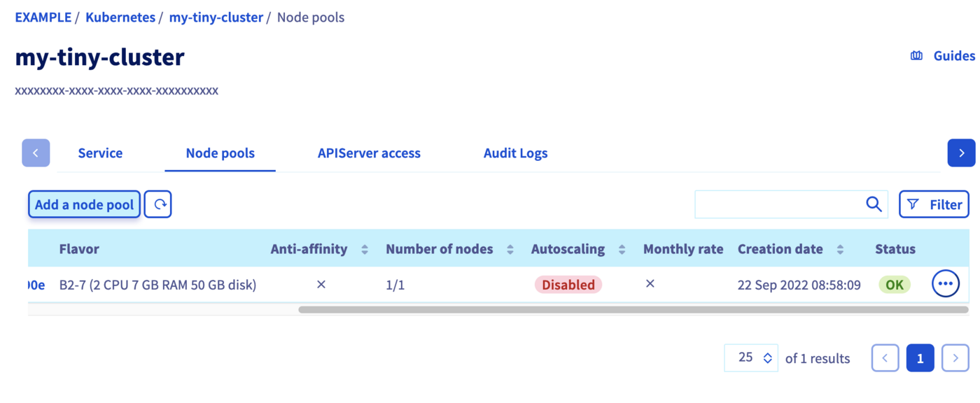Click the previous page arrow
The height and width of the screenshot is (403, 980).
(x=885, y=358)
